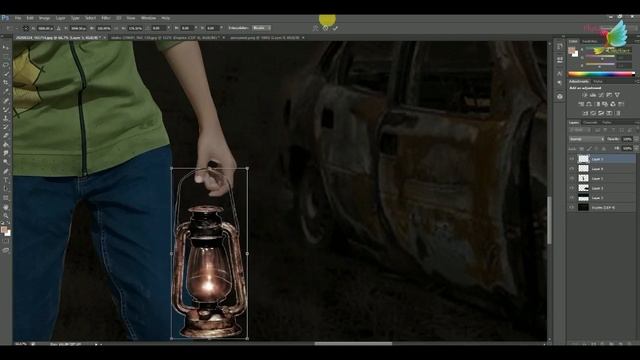Select the Pen tool
Viewport: 640px width, 360px height.
pos(6,171)
